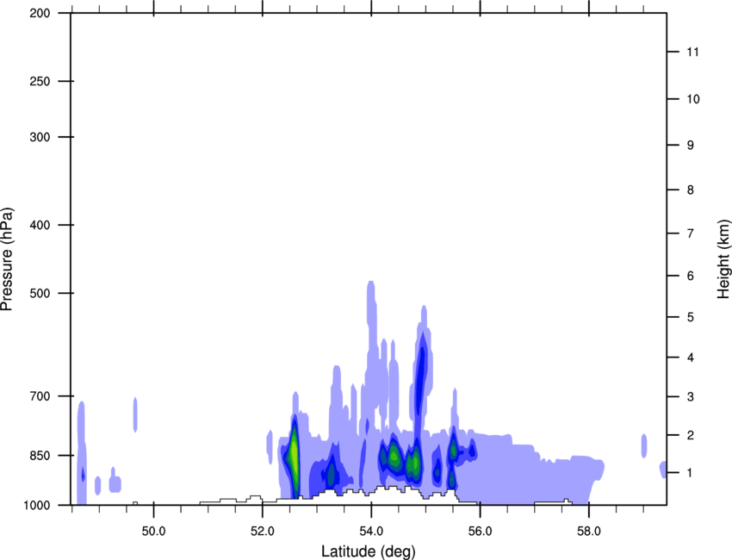Click the 1000 pressure axis label
This screenshot has height=560, width=732.
[36, 506]
